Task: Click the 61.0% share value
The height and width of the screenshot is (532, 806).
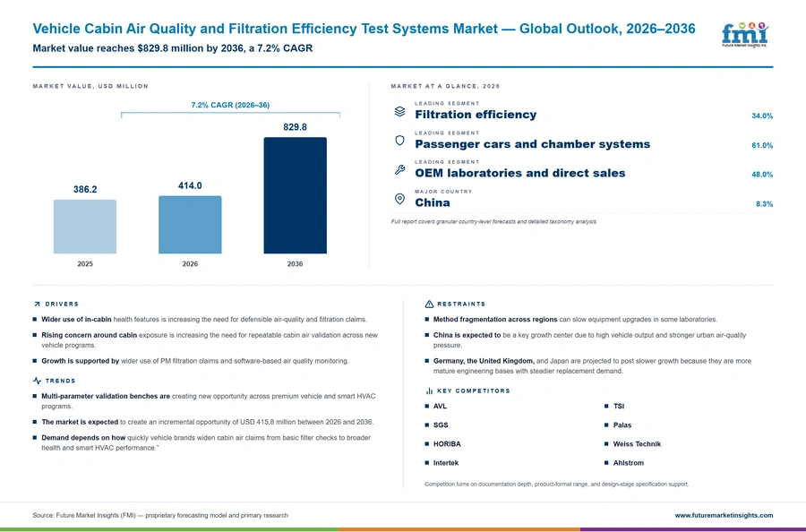Action: [x=762, y=145]
